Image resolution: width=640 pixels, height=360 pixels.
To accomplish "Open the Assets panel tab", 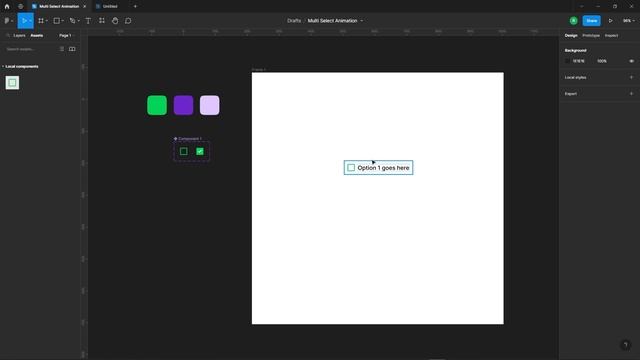I will (37, 36).
